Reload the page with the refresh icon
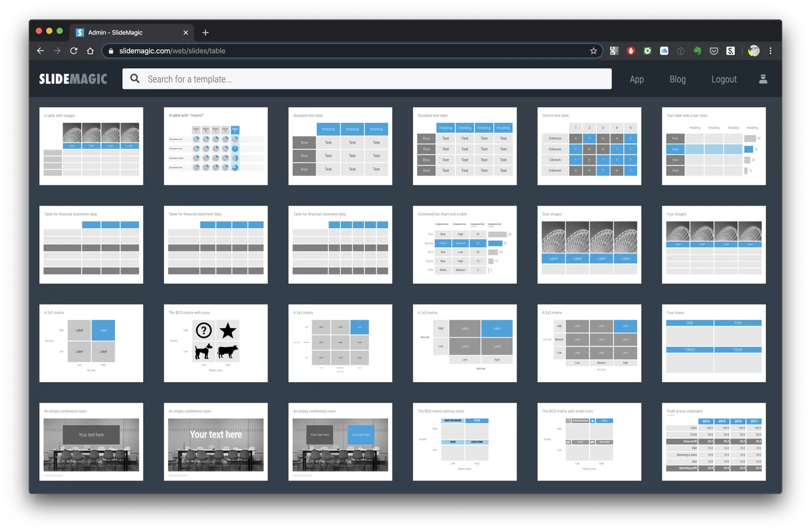This screenshot has width=811, height=532. coord(73,51)
